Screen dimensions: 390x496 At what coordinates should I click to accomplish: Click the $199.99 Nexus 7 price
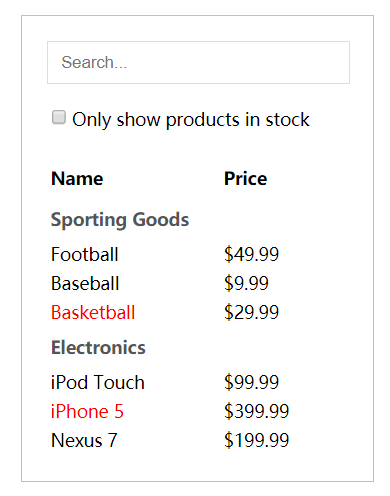point(256,440)
